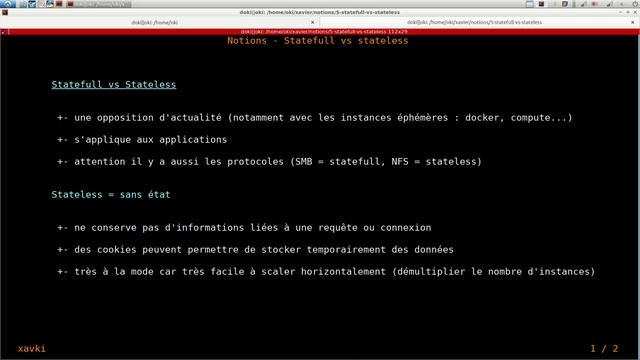Viewport: 640px width, 360px height.
Task: Click the line 'ne conserve pas d'informations'
Action: click(244, 228)
